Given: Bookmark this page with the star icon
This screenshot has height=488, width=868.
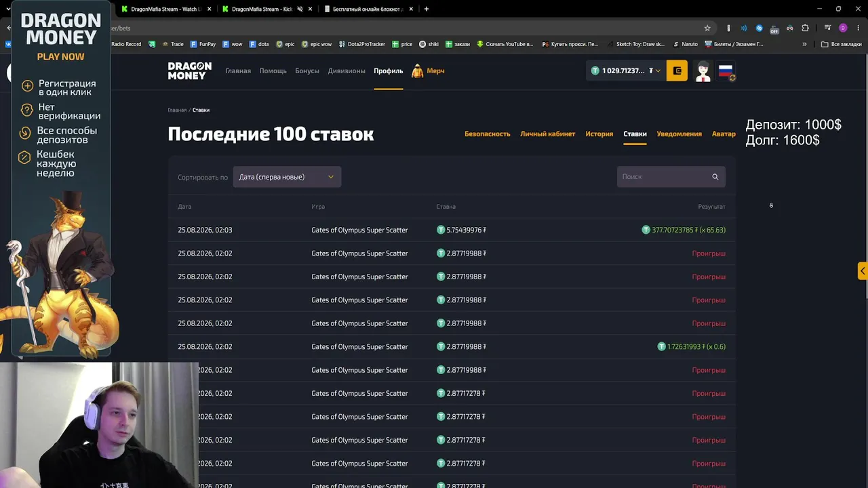Looking at the screenshot, I should 707,28.
